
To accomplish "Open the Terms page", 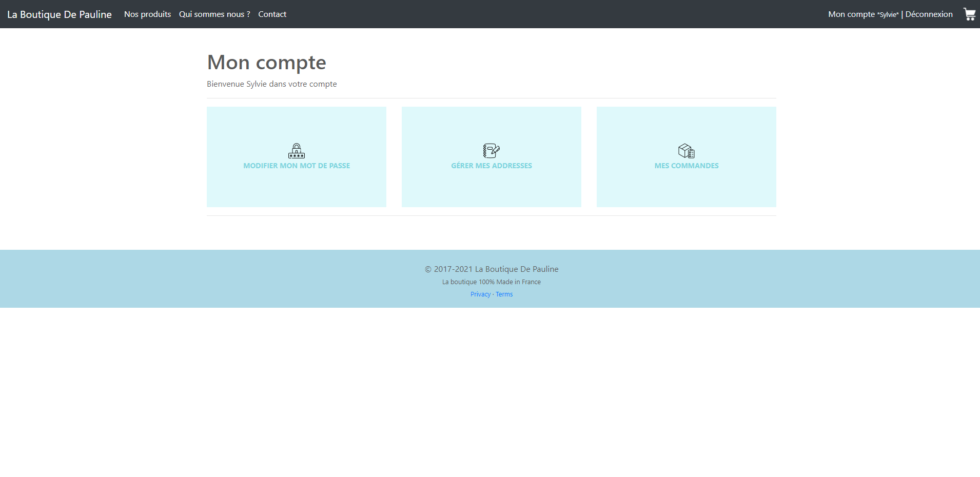I will [504, 294].
